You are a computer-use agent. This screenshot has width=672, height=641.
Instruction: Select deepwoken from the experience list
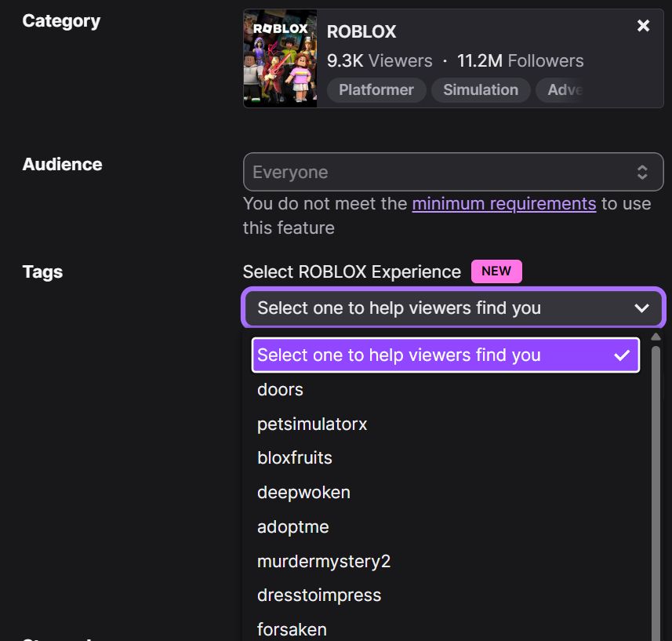[303, 492]
